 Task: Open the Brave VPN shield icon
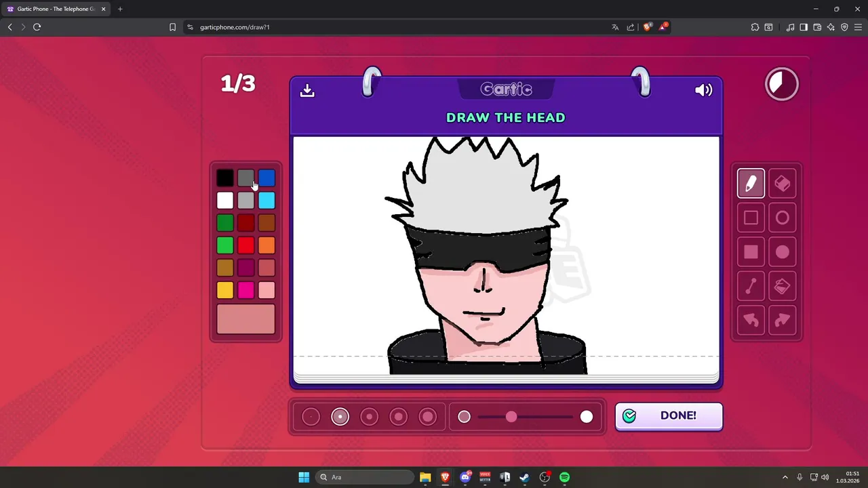coord(844,27)
